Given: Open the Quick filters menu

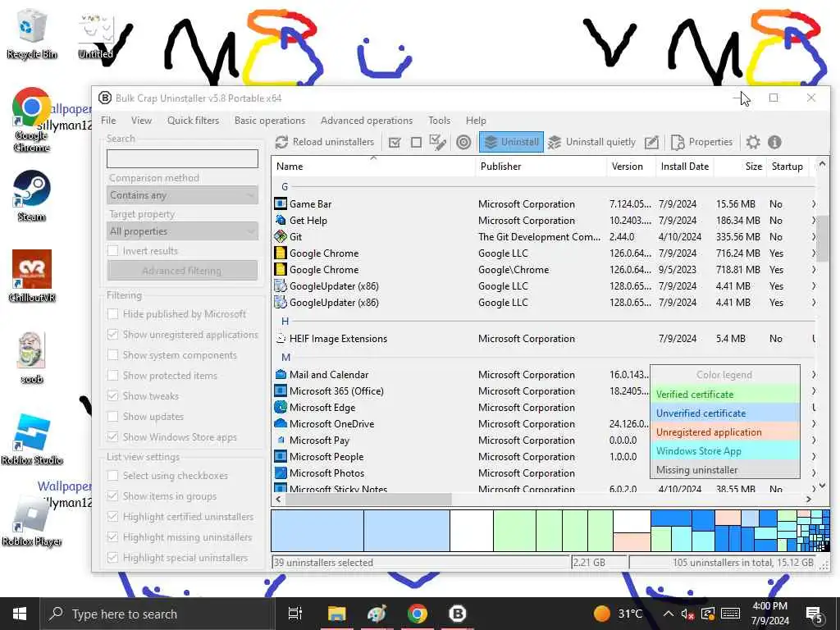Looking at the screenshot, I should 193,121.
